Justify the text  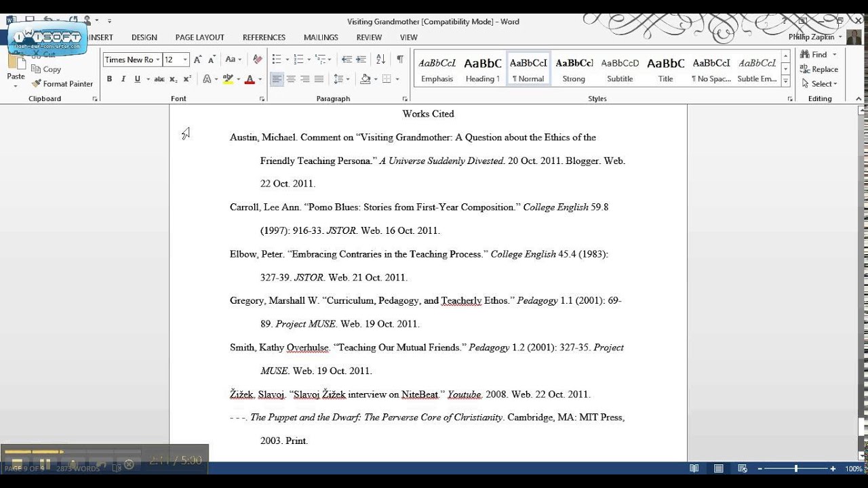click(x=319, y=79)
